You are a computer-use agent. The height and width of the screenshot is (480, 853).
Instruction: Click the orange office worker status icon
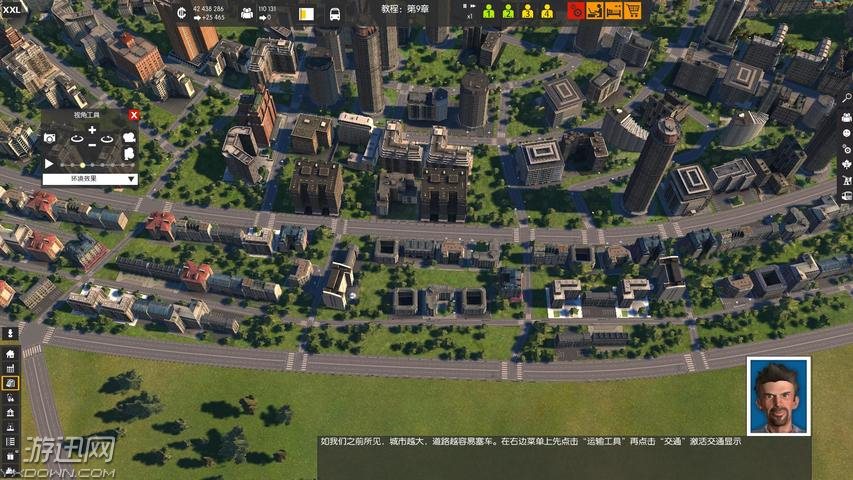(595, 11)
